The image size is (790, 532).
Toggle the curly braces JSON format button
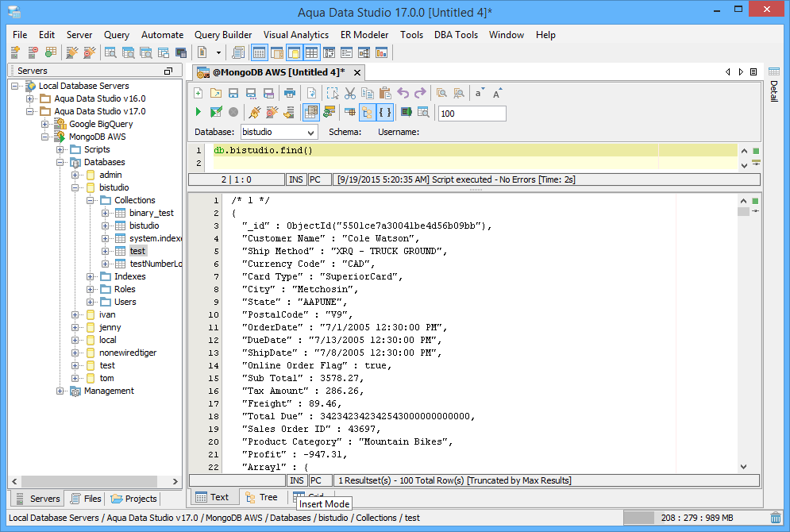point(384,112)
